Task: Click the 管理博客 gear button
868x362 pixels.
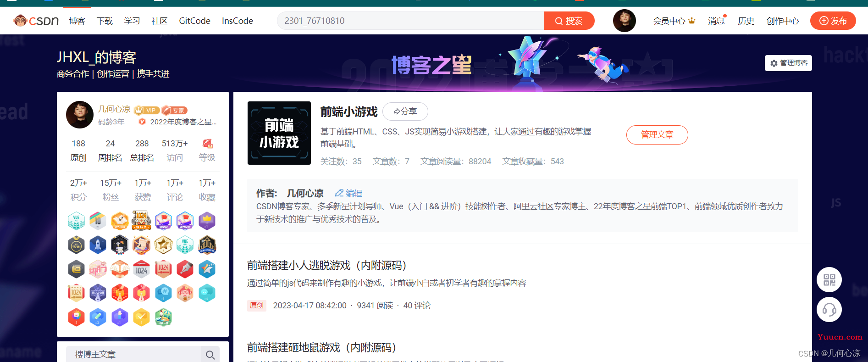Action: click(x=788, y=63)
